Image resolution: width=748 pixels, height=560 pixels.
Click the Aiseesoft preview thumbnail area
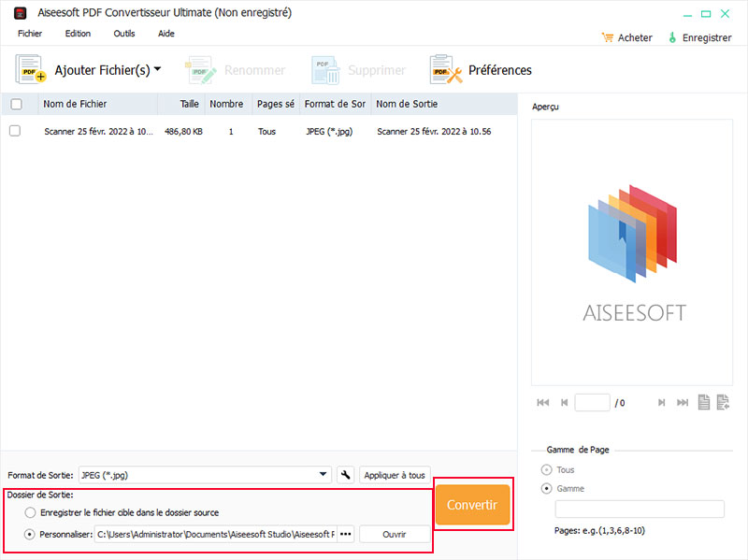point(632,251)
